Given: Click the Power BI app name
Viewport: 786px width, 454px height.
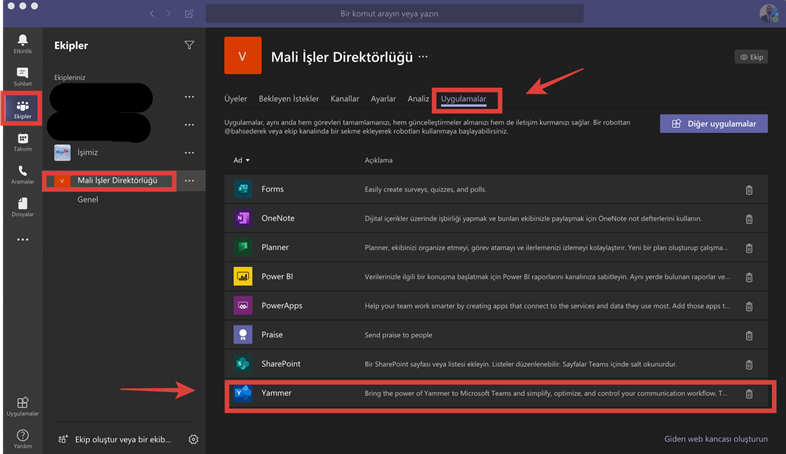Looking at the screenshot, I should point(277,277).
